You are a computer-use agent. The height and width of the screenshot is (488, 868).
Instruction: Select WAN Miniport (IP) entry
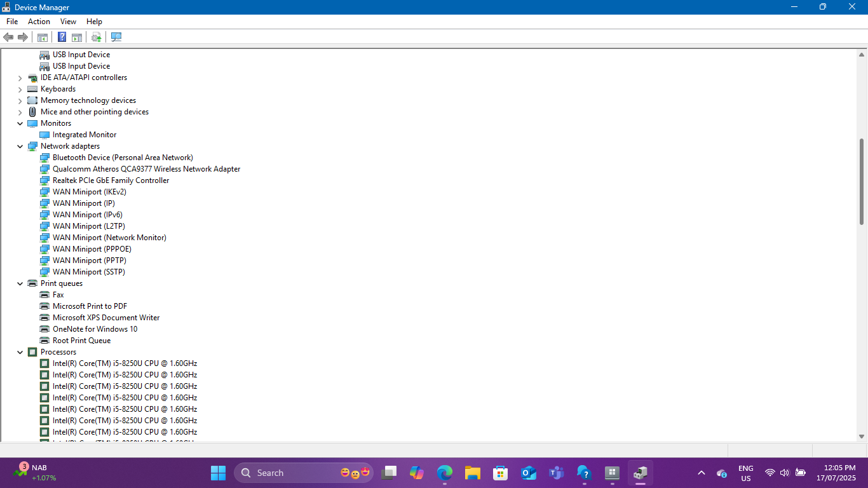coord(84,203)
